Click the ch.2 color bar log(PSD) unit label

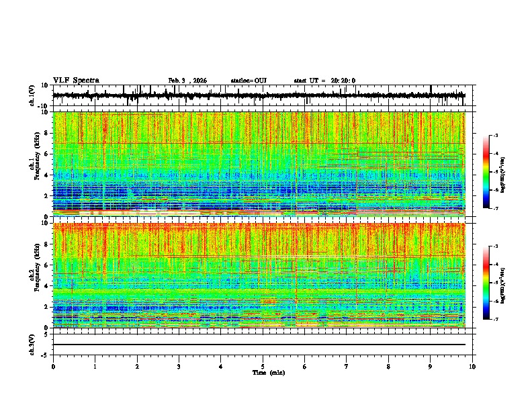[503, 285]
